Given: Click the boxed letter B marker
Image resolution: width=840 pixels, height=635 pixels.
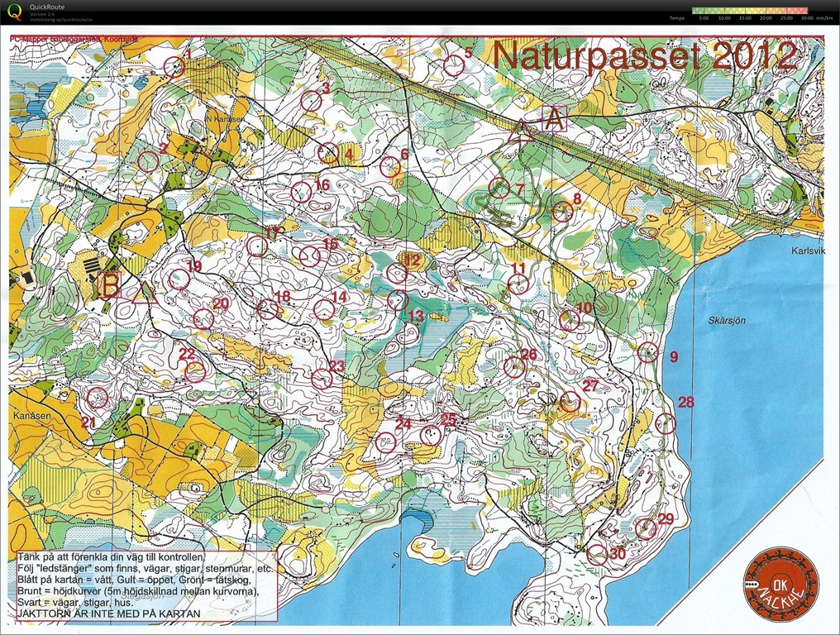Looking at the screenshot, I should (108, 285).
